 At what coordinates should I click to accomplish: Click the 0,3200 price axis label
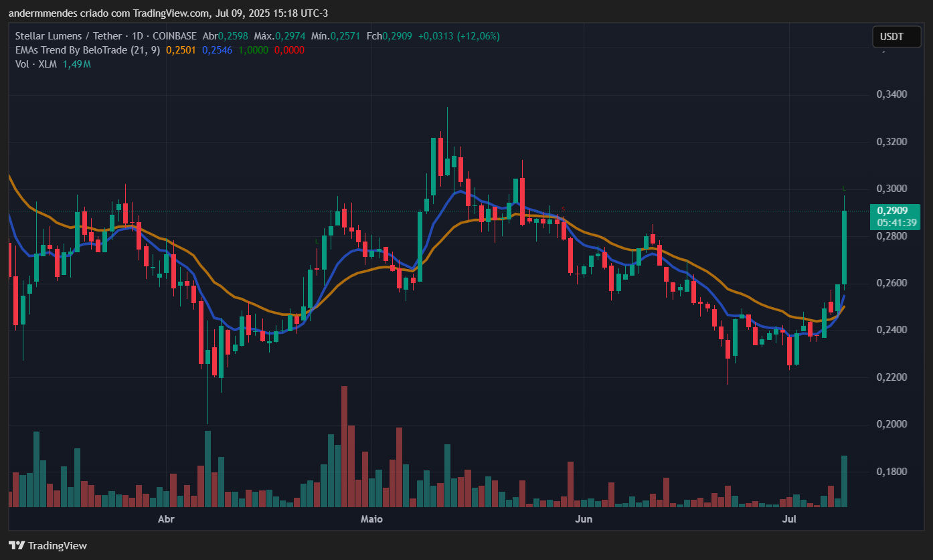(x=891, y=142)
